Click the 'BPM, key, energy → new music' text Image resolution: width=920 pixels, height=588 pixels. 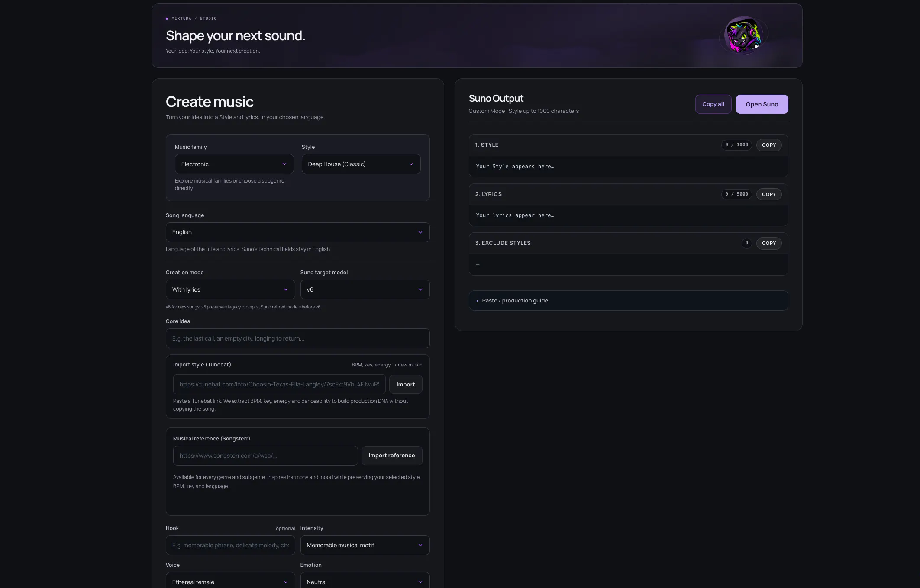tap(387, 365)
